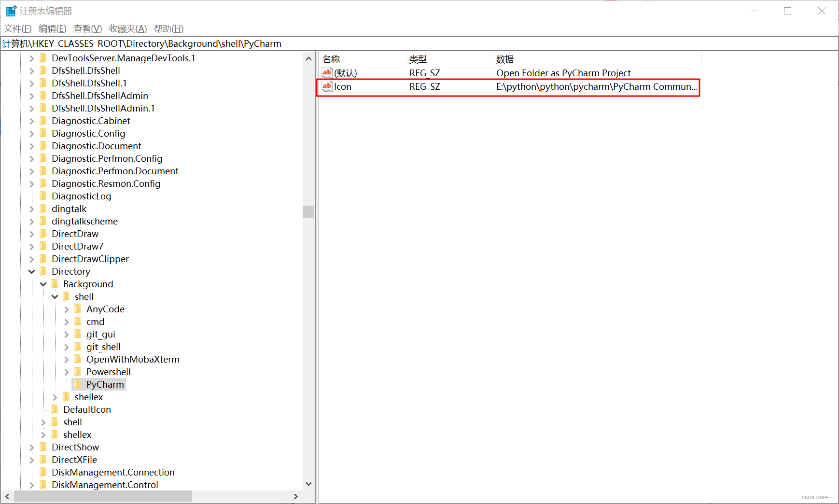
Task: Select the Icon value row name
Action: click(343, 86)
